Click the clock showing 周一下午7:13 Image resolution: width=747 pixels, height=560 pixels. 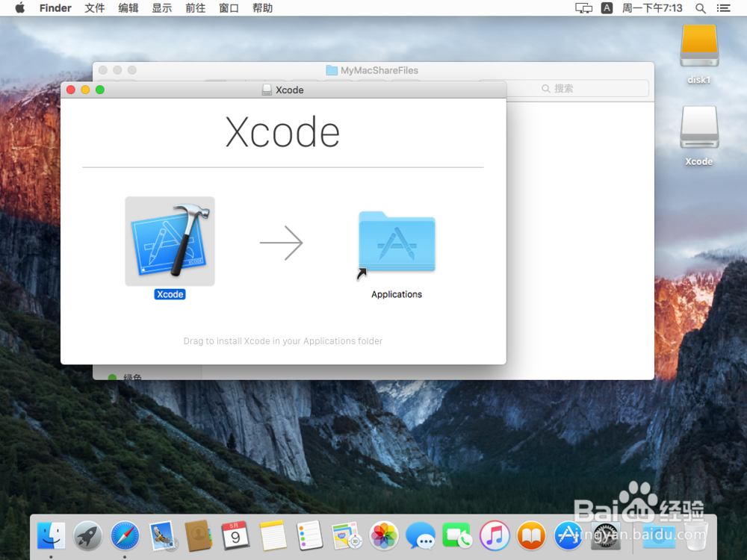(652, 8)
